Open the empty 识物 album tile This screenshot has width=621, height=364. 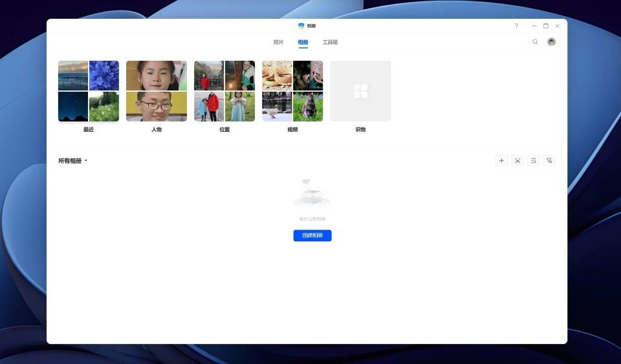[x=360, y=91]
